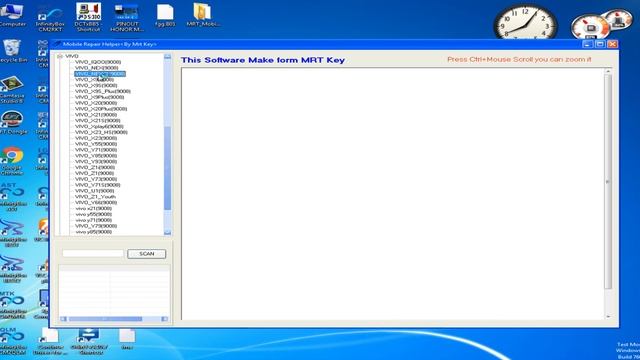This screenshot has height=360, width=640.
Task: Select VIVO_Z1_Youth model
Action: click(x=95, y=197)
